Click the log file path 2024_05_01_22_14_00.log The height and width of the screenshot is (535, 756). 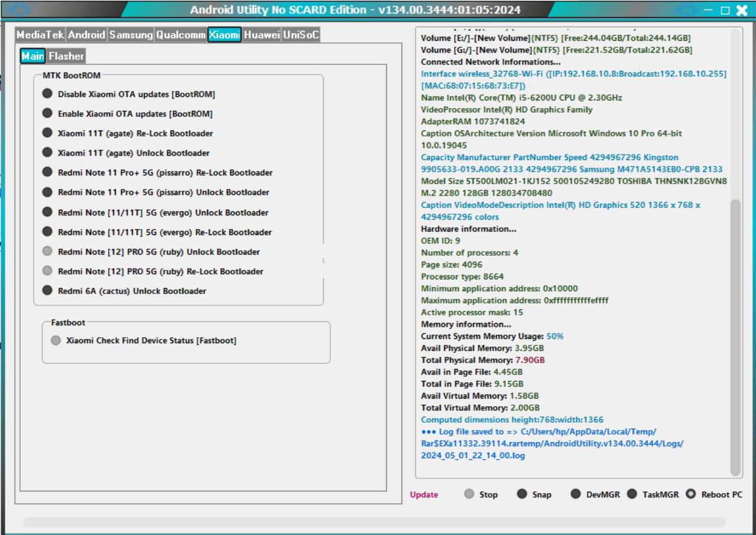[x=472, y=455]
